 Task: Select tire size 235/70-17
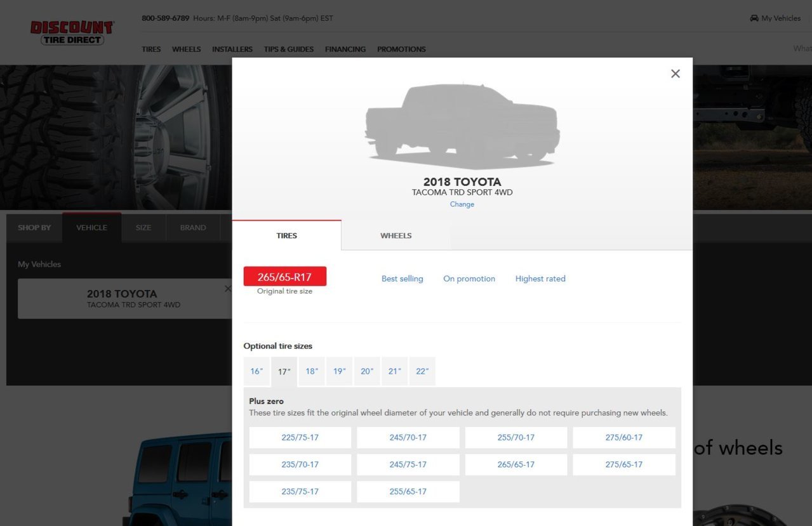[x=300, y=464]
